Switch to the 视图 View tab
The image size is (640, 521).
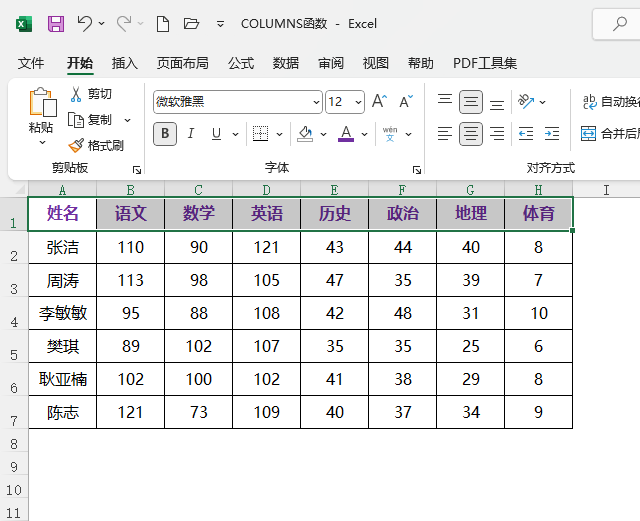click(376, 63)
